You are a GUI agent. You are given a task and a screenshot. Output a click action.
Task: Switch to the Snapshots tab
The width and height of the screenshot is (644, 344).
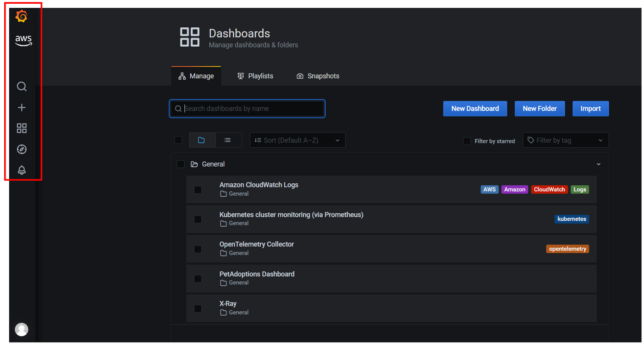coord(318,76)
